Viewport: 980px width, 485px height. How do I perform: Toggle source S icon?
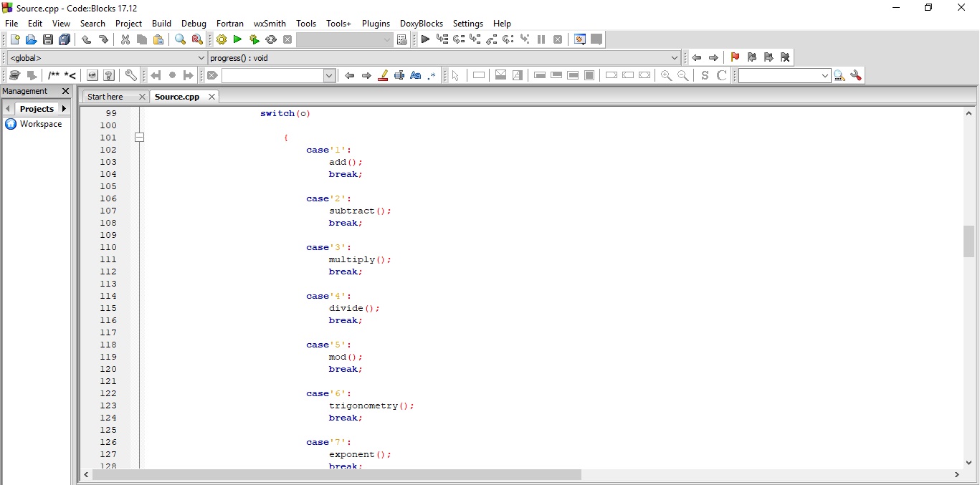(x=705, y=75)
